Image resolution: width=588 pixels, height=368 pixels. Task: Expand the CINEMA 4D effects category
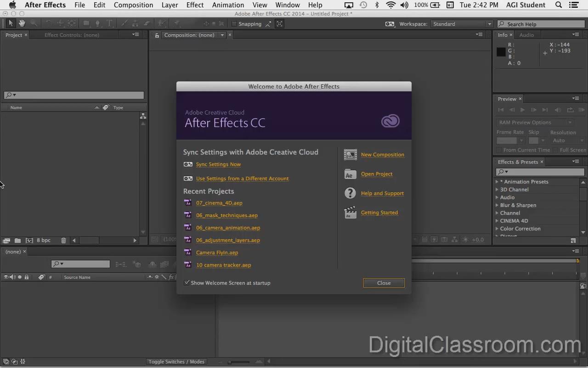pyautogui.click(x=497, y=221)
